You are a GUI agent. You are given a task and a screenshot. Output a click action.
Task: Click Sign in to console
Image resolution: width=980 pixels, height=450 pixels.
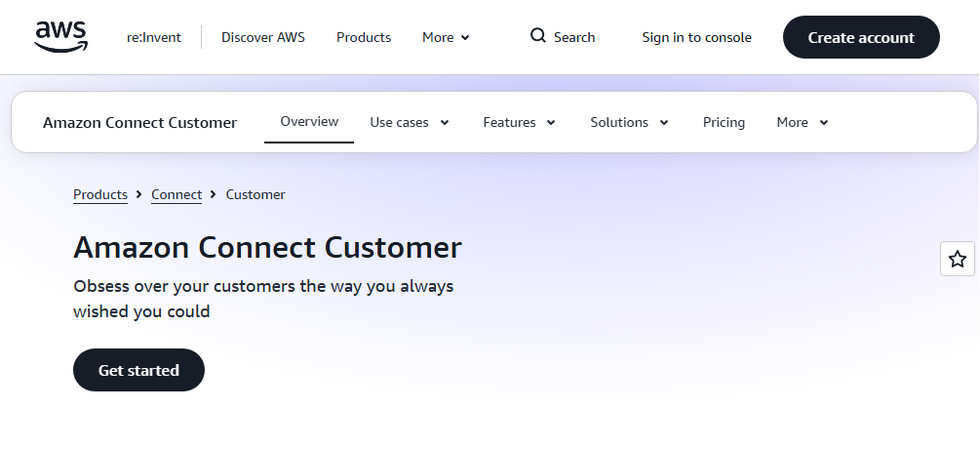[x=697, y=37]
